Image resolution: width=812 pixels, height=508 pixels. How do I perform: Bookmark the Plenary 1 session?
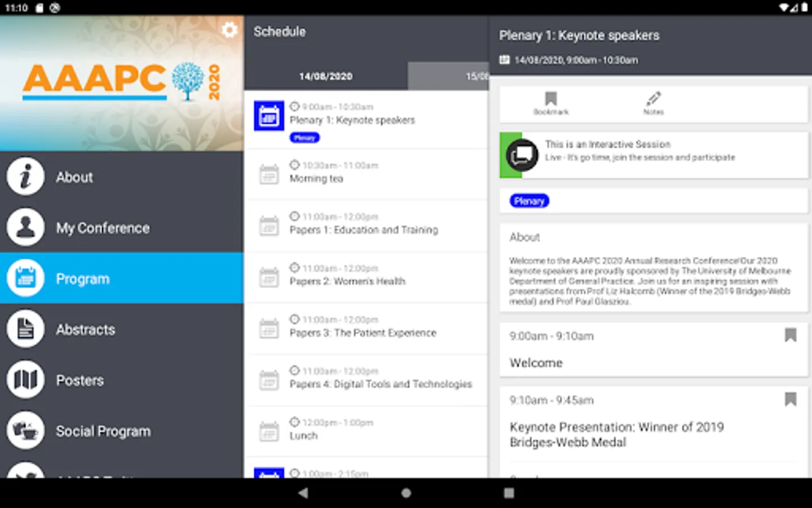tap(551, 103)
